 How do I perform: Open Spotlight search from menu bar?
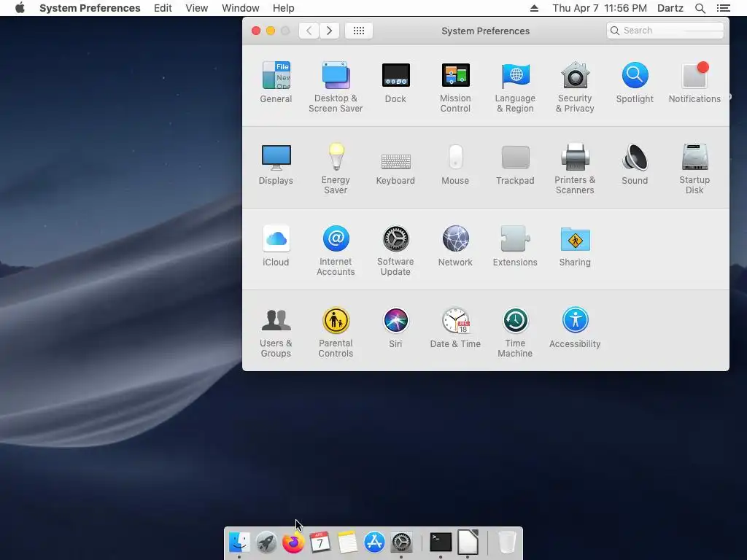click(x=700, y=8)
